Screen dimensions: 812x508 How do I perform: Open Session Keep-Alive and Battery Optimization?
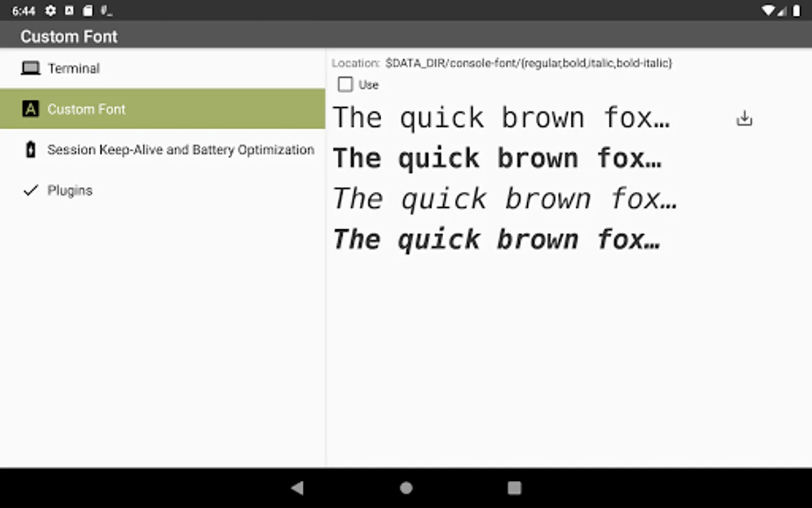(162, 150)
